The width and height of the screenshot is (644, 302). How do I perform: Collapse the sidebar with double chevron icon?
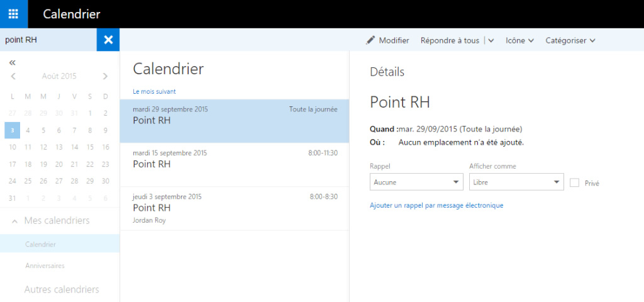coord(13,62)
